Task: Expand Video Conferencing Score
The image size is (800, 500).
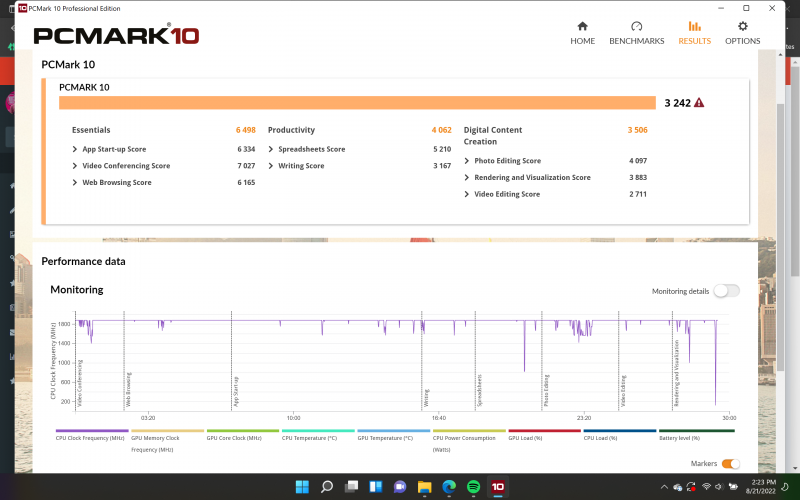Action: coord(74,166)
